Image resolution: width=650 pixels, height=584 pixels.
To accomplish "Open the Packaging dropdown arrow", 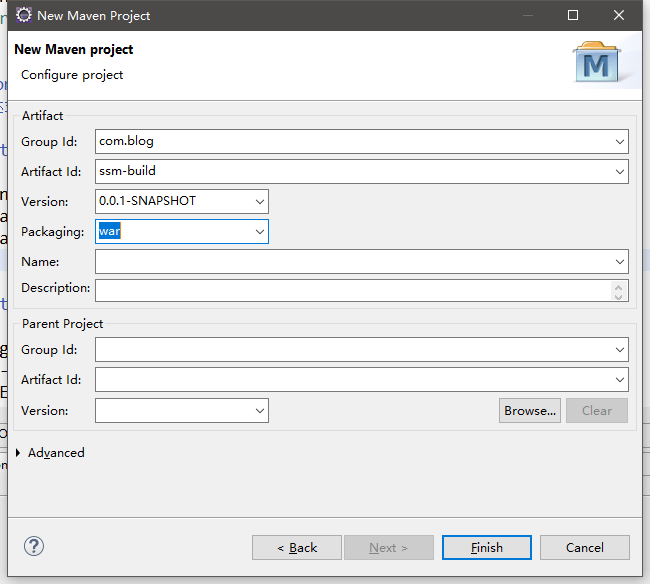I will [x=260, y=232].
